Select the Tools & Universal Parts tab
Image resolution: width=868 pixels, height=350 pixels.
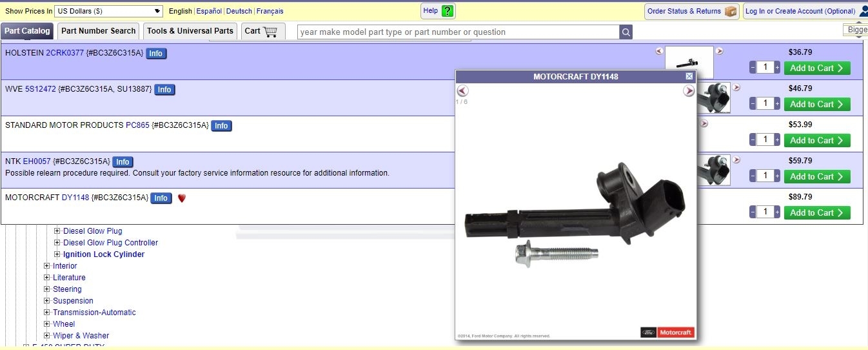click(190, 31)
